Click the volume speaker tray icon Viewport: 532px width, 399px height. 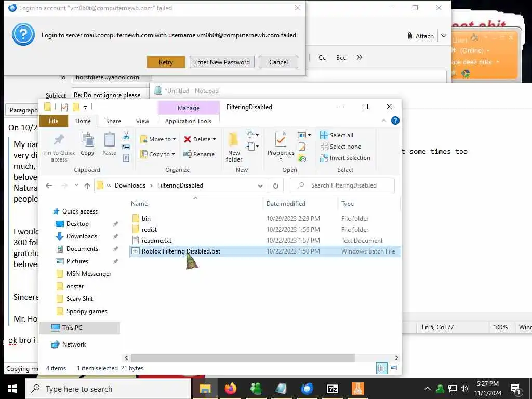point(464,389)
